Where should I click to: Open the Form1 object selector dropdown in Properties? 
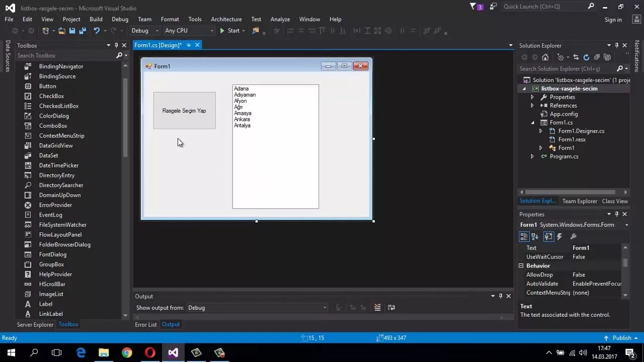coord(626,225)
